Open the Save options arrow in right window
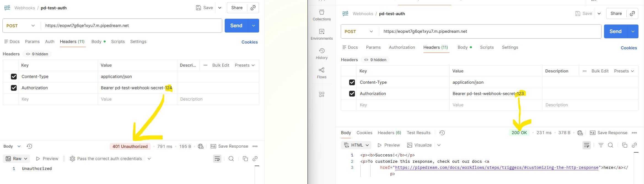This screenshot has height=184, width=644. (x=599, y=13)
